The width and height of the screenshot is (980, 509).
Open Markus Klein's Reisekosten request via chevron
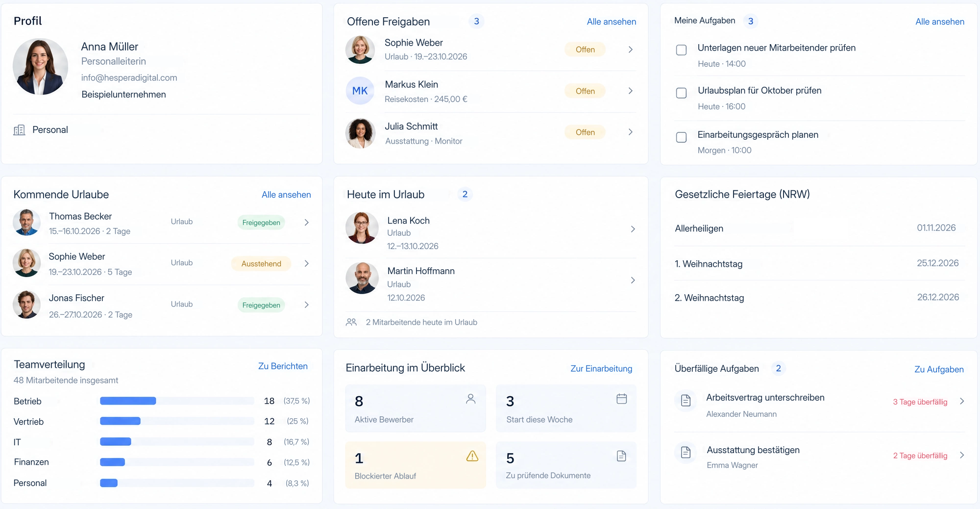point(631,91)
